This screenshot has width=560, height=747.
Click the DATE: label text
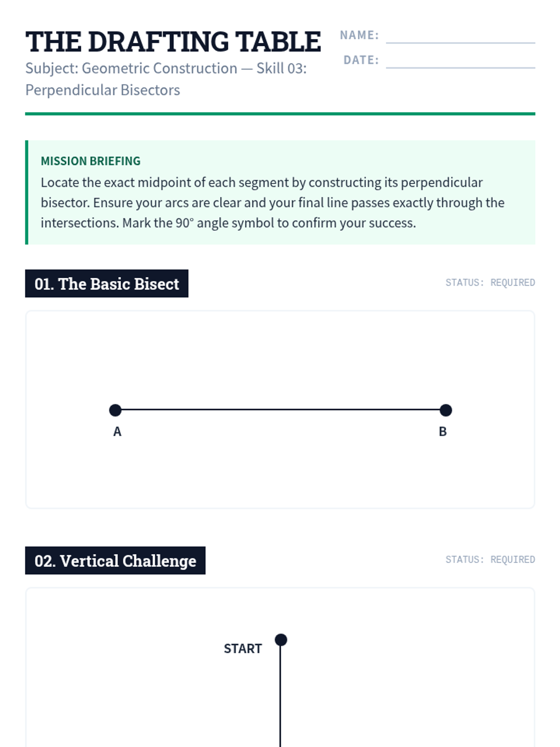pyautogui.click(x=361, y=60)
